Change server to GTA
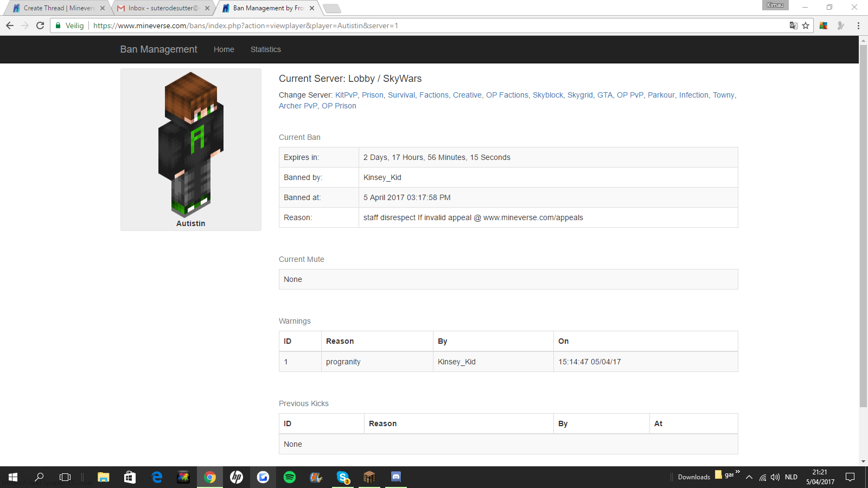The image size is (868, 488). click(604, 95)
